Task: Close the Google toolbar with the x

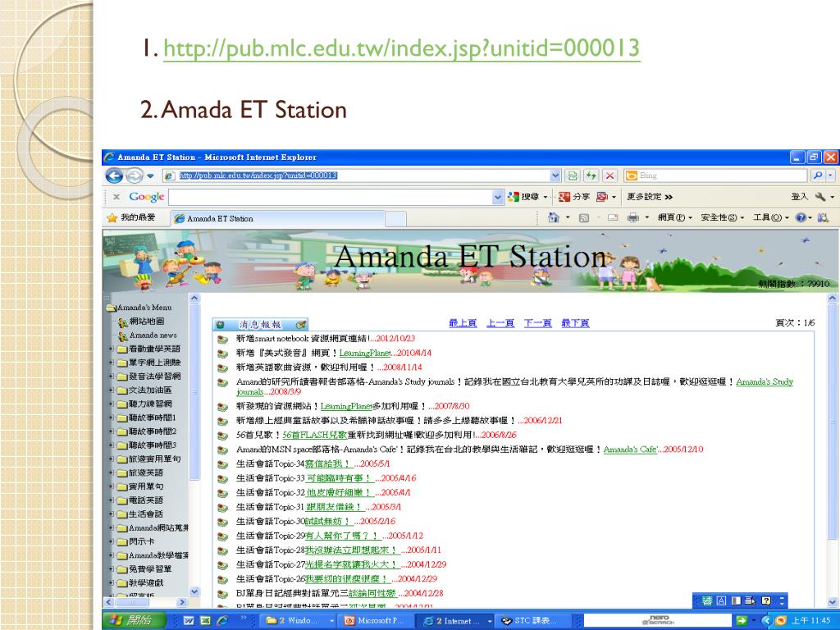Action: click(x=116, y=197)
